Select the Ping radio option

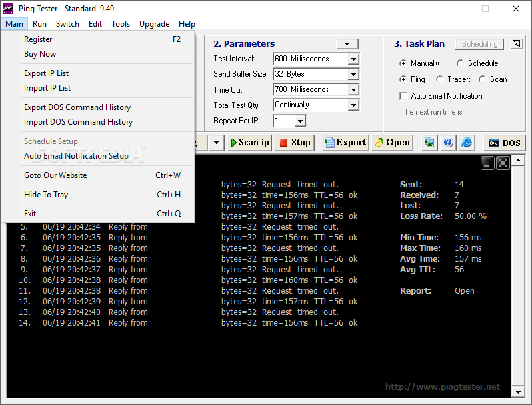pos(403,79)
